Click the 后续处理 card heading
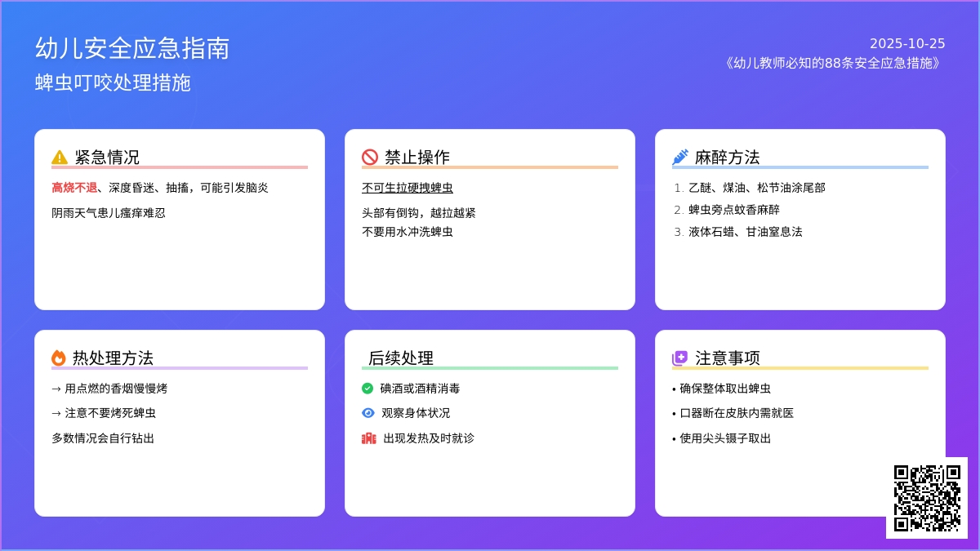Viewport: 980px width, 551px height. point(400,358)
